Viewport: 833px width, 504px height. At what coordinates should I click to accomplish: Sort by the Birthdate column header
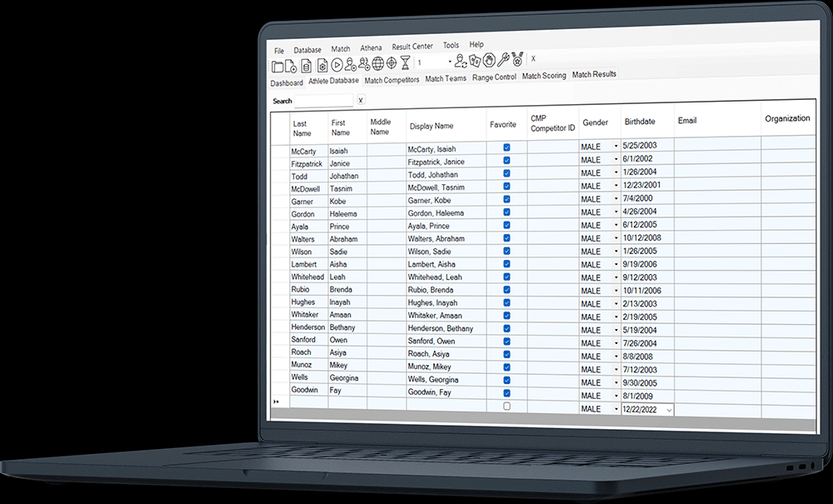(647, 122)
